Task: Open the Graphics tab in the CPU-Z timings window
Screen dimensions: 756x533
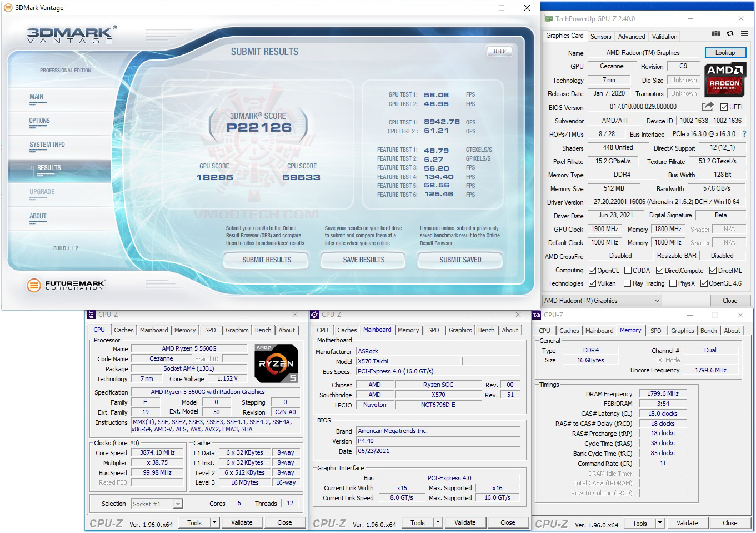Action: pos(682,331)
